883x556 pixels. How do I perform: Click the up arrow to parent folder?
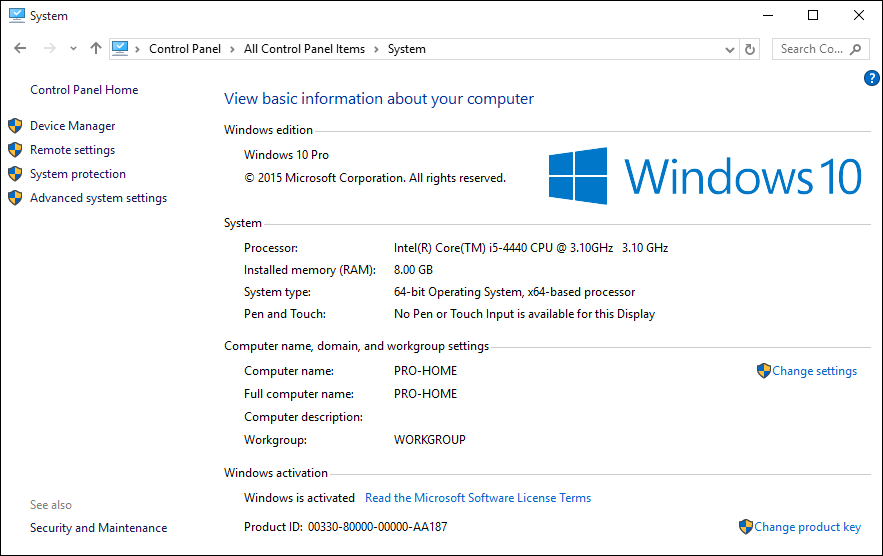coord(96,48)
